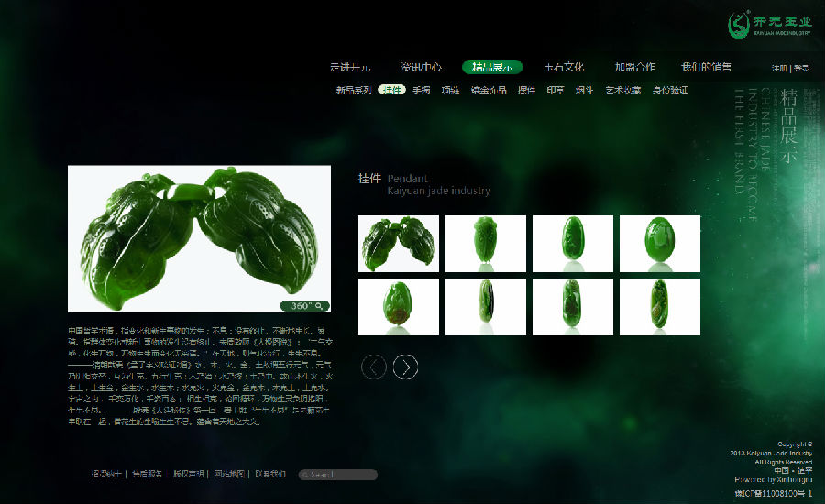Viewport: 825px width, 504px height.
Task: Click the previous arrow circle icon
Action: coord(374,367)
